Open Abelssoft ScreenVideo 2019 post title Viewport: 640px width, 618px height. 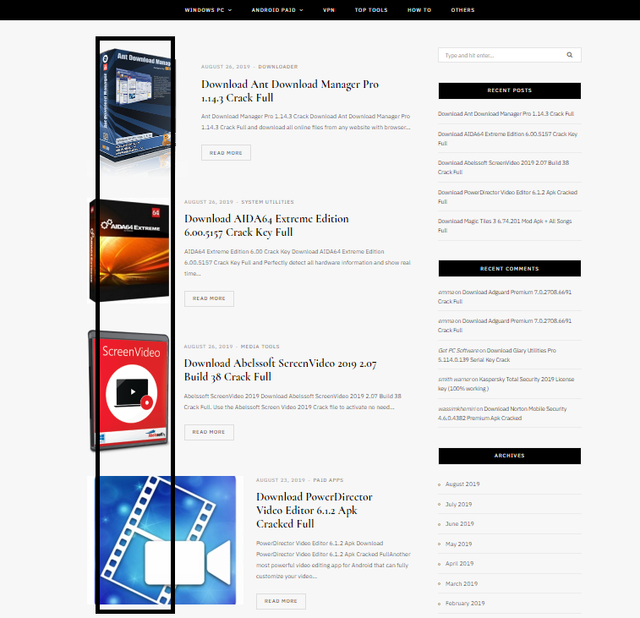[280, 370]
